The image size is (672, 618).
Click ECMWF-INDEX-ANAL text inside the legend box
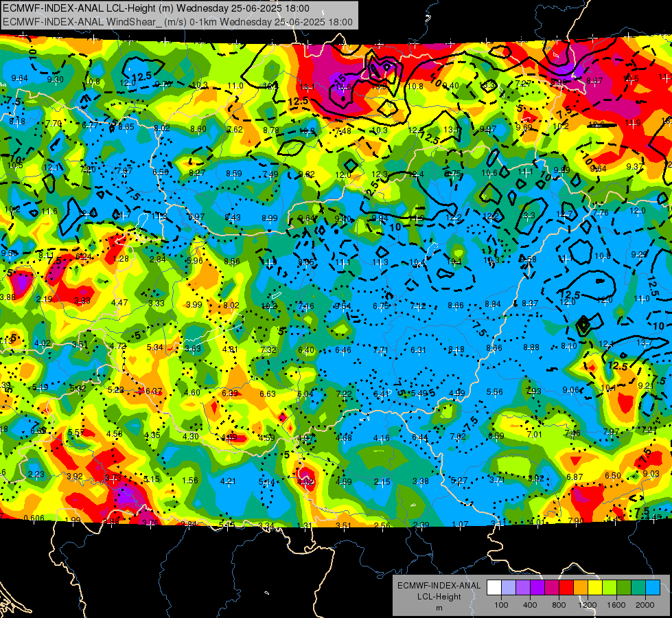pos(439,586)
